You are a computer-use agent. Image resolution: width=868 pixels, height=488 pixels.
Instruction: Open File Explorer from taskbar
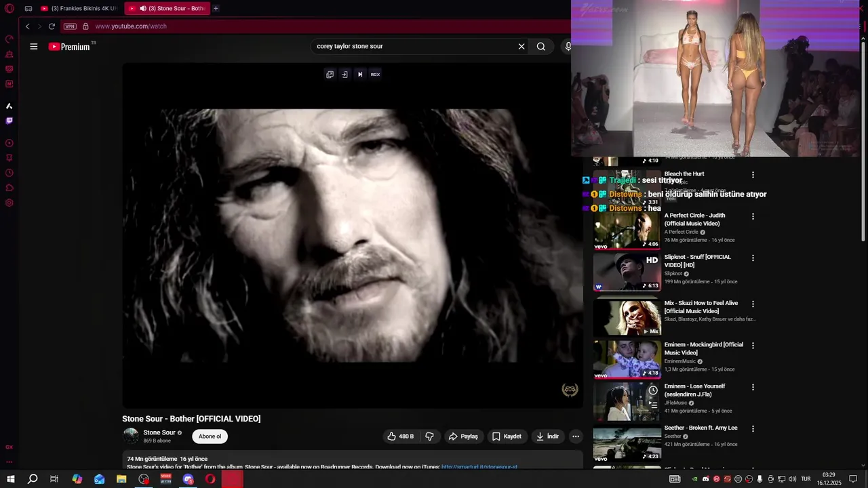121,479
